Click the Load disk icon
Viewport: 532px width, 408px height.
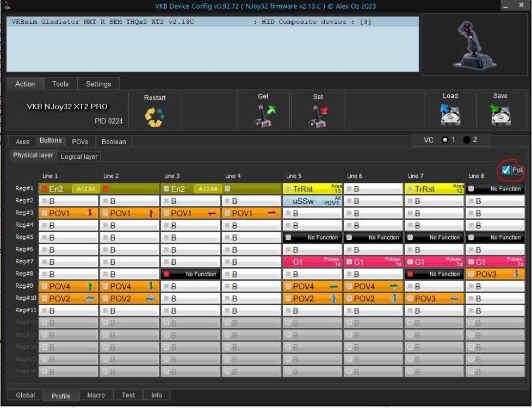click(450, 114)
